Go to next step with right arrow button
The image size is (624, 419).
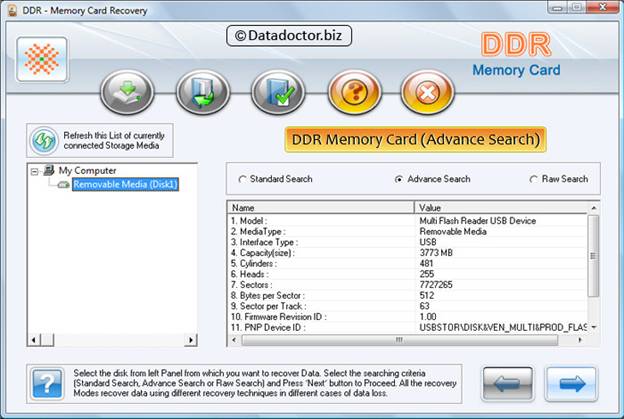pyautogui.click(x=571, y=384)
